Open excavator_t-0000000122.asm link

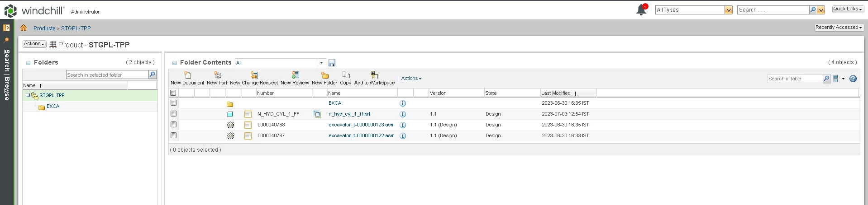pos(362,136)
